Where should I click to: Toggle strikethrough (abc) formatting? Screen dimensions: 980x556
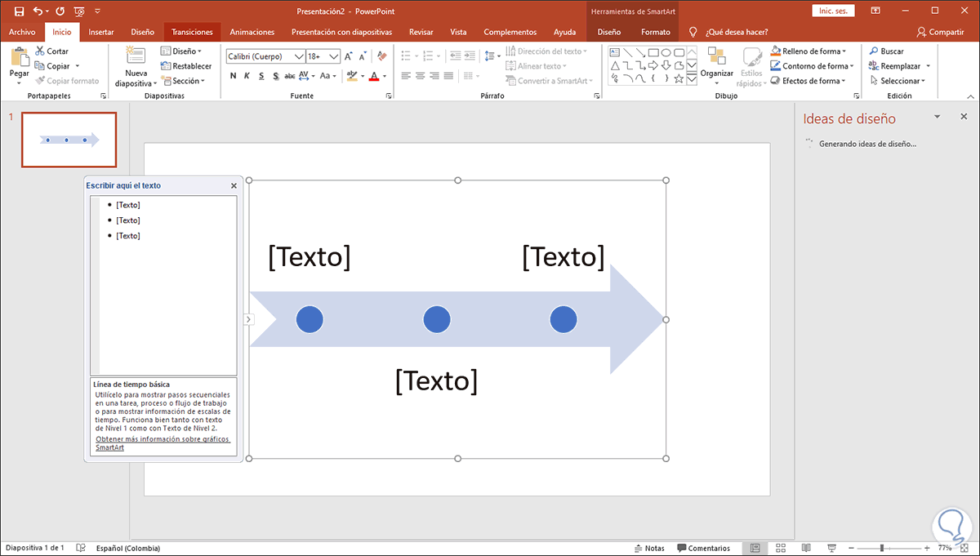tap(289, 76)
